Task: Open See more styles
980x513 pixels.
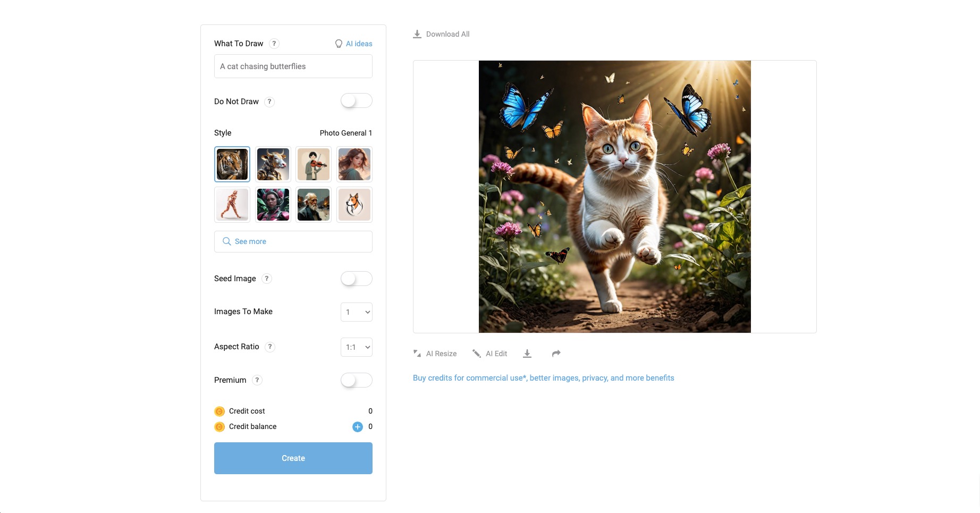Action: [293, 241]
